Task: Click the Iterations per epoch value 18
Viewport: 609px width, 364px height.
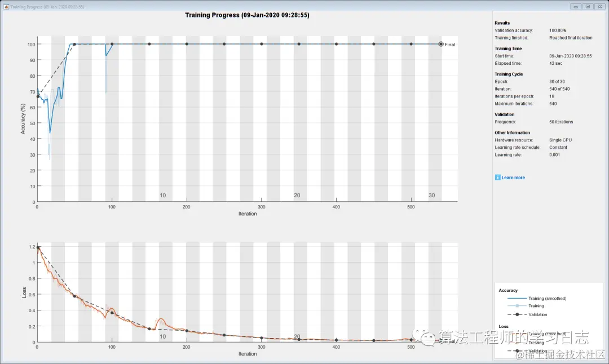Action: click(551, 96)
